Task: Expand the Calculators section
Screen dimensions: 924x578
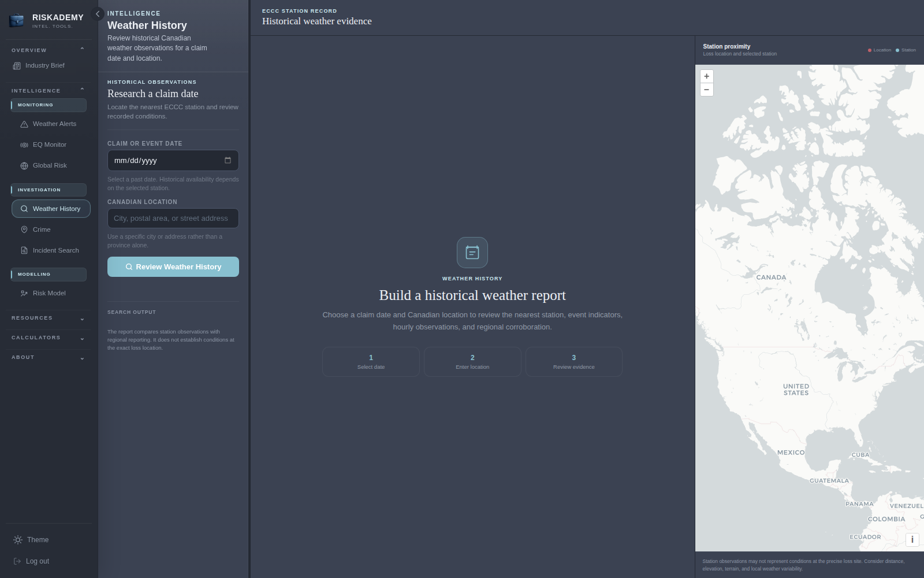Action: (49, 338)
